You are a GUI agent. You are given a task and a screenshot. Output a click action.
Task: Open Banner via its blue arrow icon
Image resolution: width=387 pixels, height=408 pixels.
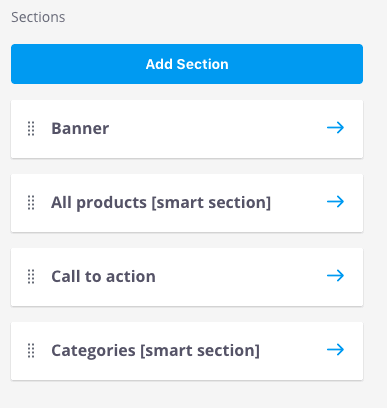pyautogui.click(x=335, y=127)
